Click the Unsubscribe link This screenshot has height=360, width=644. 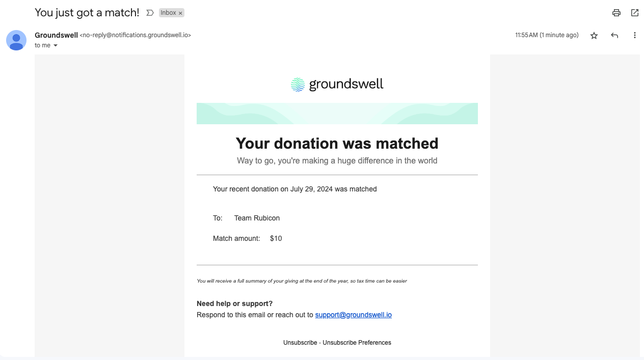point(300,343)
